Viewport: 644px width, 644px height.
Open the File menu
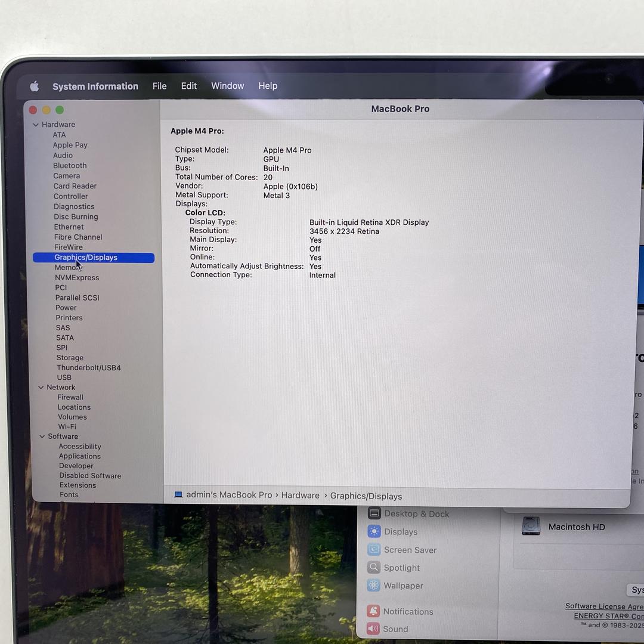click(159, 86)
